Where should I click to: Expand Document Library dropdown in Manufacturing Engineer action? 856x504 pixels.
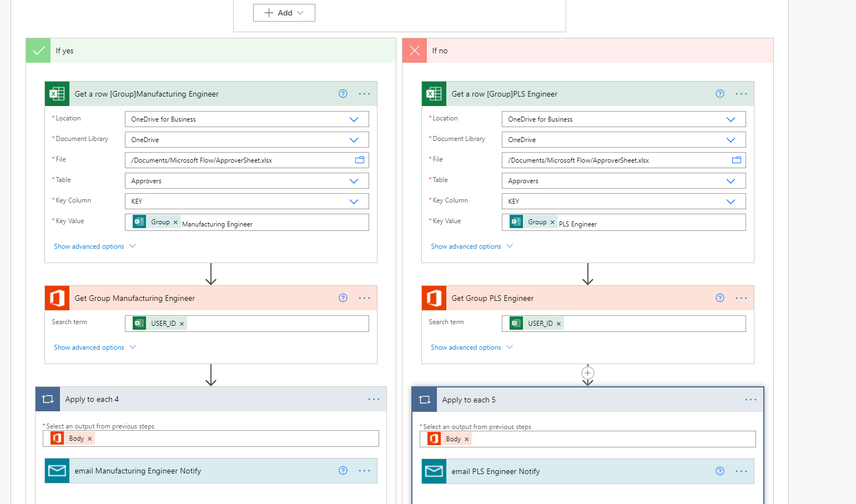click(354, 140)
